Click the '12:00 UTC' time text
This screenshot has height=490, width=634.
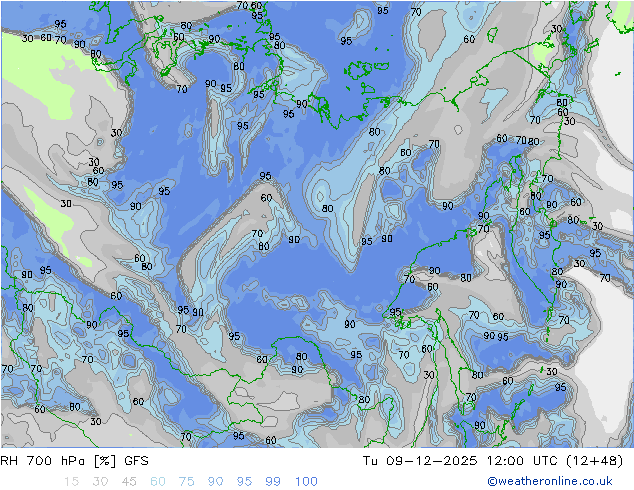(522, 460)
